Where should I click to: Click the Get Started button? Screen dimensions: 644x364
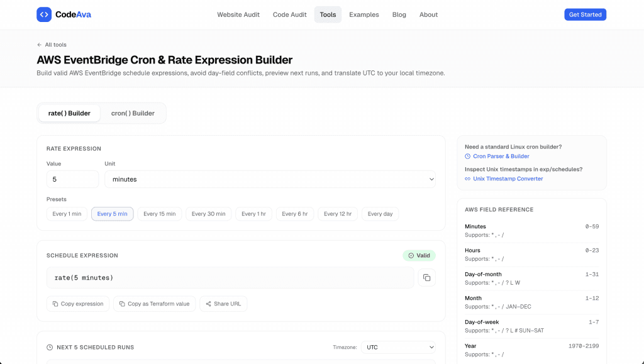click(x=585, y=14)
